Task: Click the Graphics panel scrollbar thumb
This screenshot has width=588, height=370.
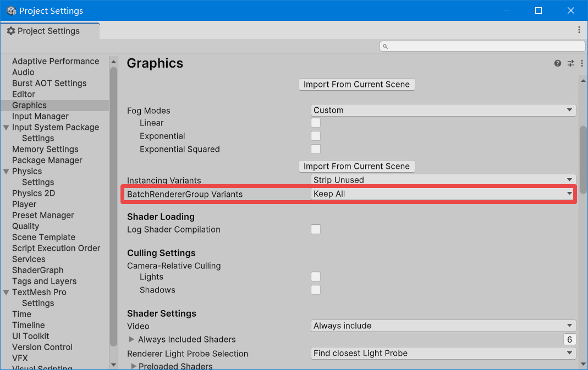Action: click(x=583, y=160)
